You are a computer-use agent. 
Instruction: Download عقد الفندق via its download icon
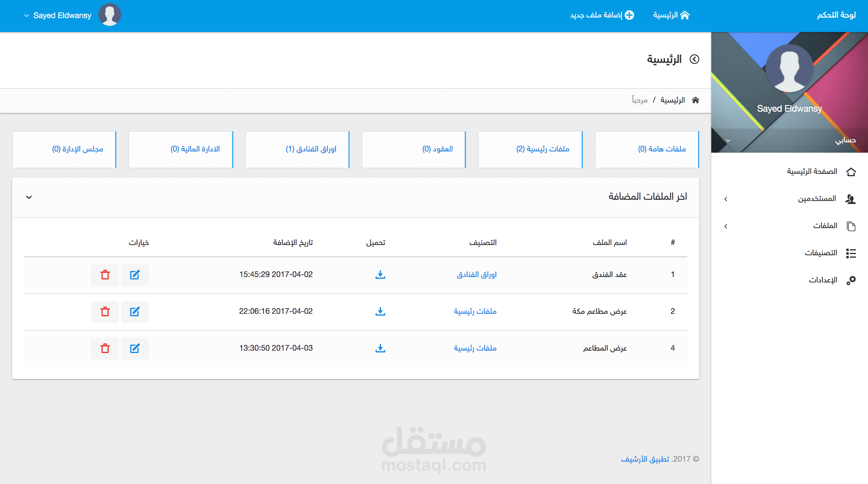click(x=380, y=275)
